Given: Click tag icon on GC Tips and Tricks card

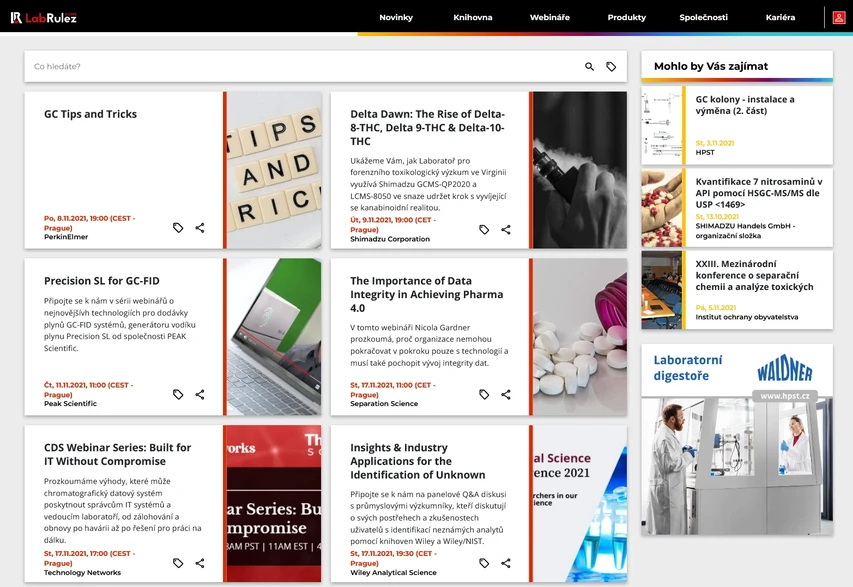Looking at the screenshot, I should 178,227.
